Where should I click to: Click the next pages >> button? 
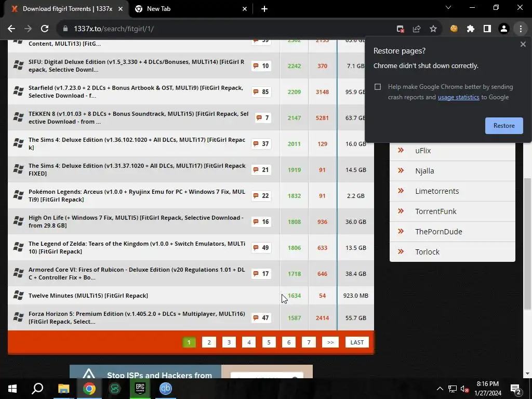click(x=330, y=342)
